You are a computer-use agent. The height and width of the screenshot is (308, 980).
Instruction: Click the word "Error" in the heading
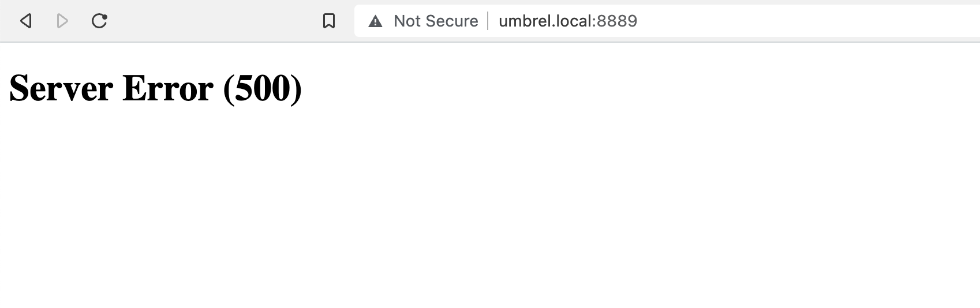[168, 88]
